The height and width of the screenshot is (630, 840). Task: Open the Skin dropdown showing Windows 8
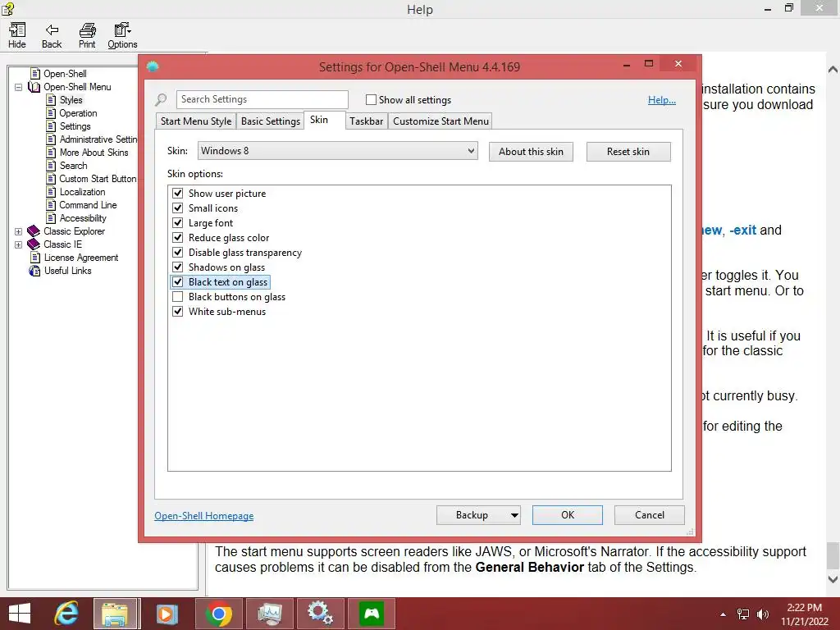[337, 151]
